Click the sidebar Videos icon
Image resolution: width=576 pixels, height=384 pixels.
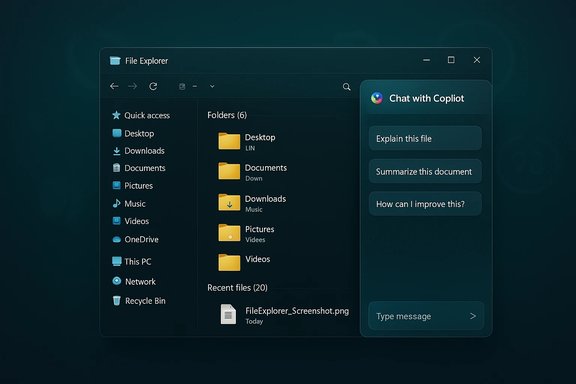pyautogui.click(x=116, y=221)
